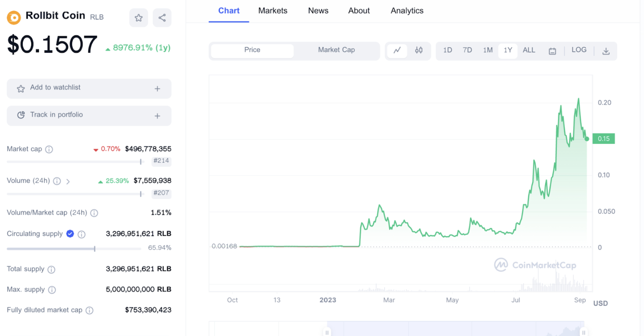
Task: Open Volume (24h) info tooltip icon
Action: click(57, 181)
